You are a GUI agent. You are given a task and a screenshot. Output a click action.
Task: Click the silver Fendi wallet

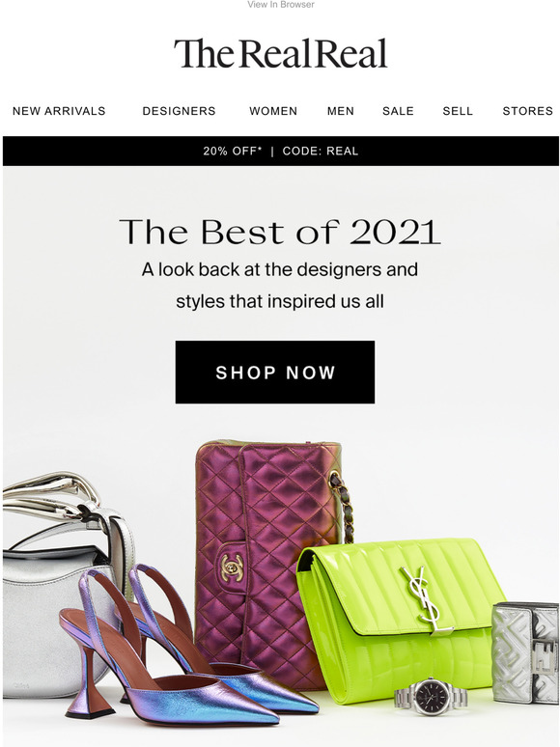click(525, 652)
